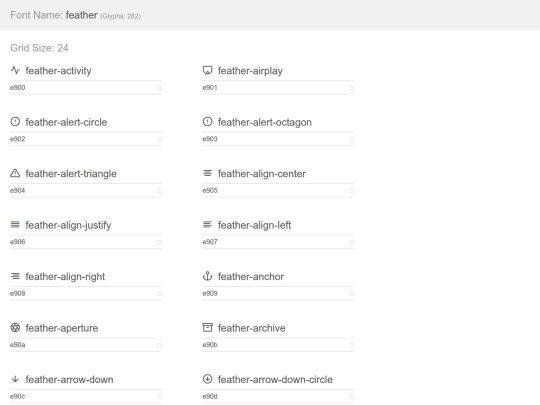Click the small glyph box beside e905
Screen dimensions: 540x405
pos(352,190)
